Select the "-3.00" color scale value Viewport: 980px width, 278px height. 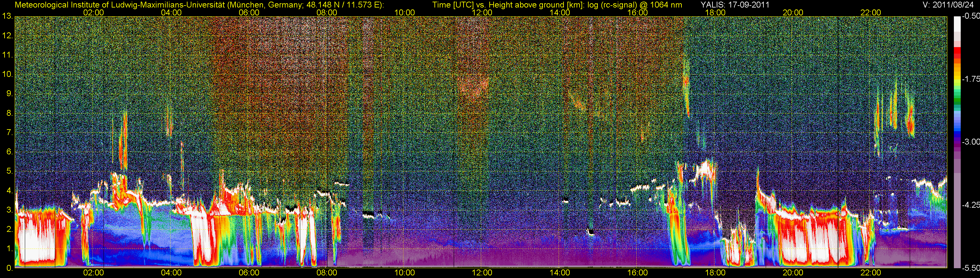[971, 142]
